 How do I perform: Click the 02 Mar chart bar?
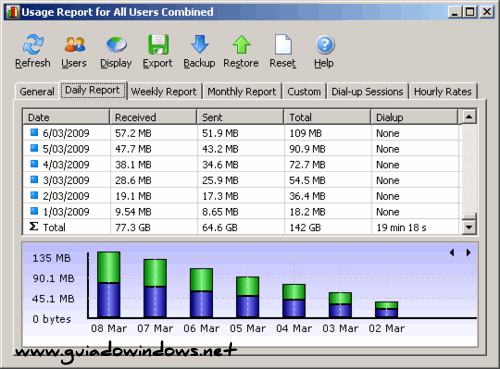386,309
